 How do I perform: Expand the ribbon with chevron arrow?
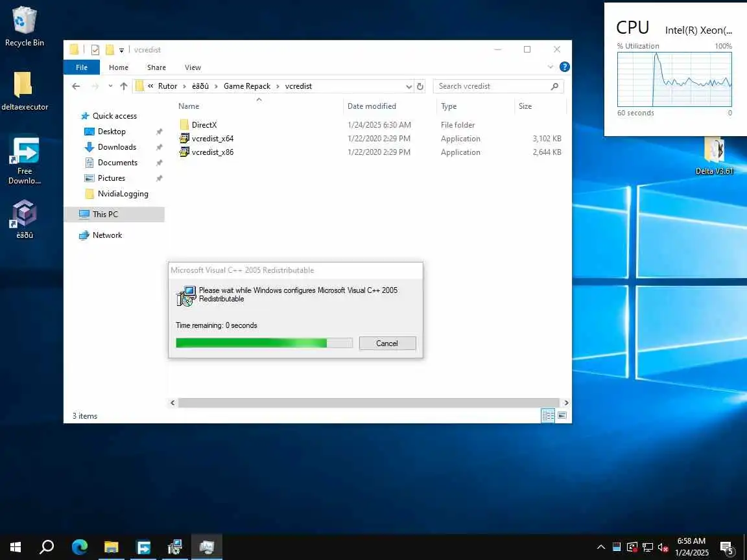[551, 67]
